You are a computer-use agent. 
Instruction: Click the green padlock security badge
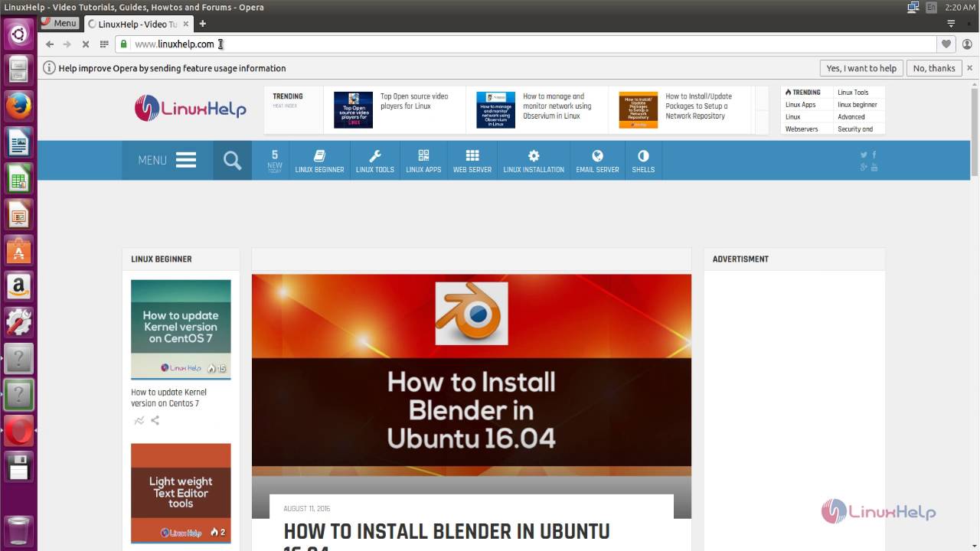coord(123,44)
